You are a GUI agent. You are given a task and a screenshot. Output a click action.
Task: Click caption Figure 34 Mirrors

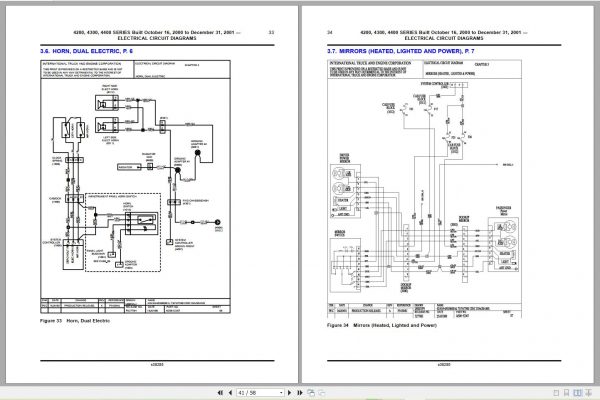[x=382, y=325]
